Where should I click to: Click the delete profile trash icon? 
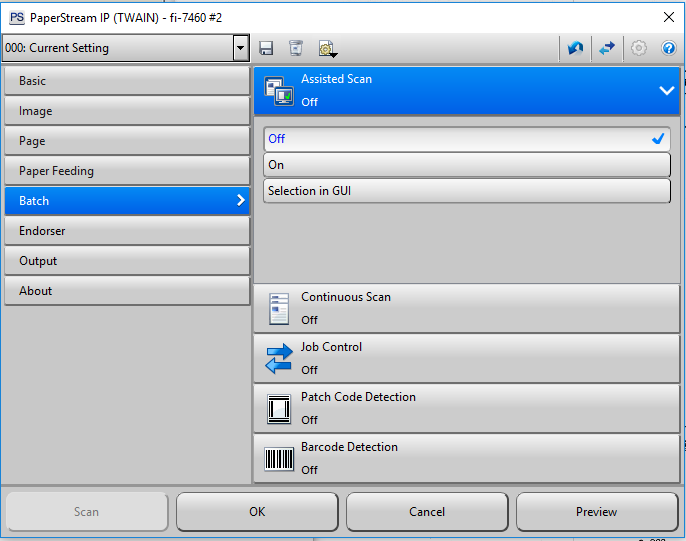point(295,48)
